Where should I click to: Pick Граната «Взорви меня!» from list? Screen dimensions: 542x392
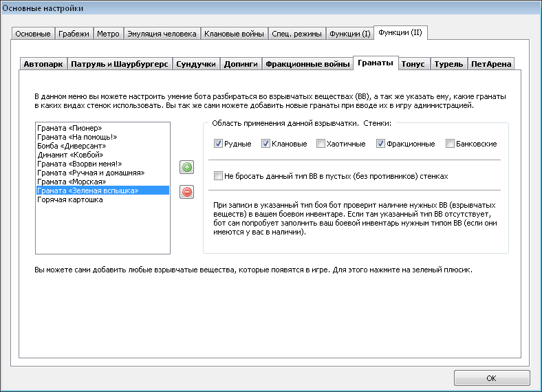pyautogui.click(x=102, y=164)
